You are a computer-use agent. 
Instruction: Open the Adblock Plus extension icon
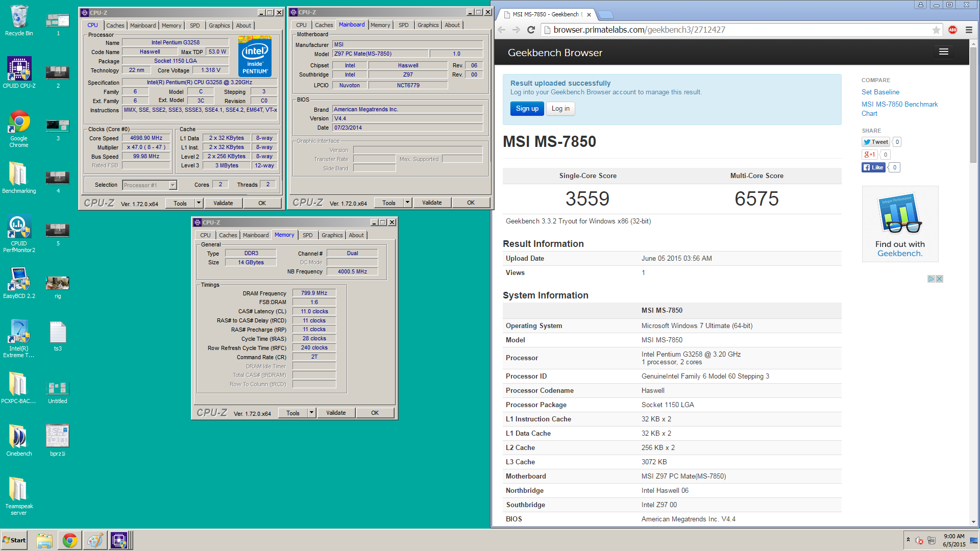(952, 30)
